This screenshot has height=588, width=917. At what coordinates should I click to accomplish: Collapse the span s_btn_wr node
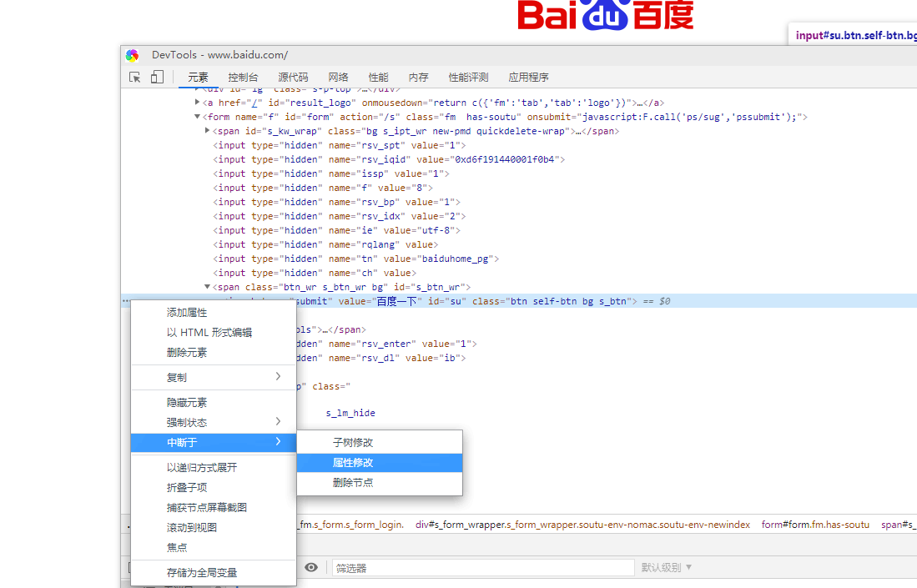(x=207, y=286)
